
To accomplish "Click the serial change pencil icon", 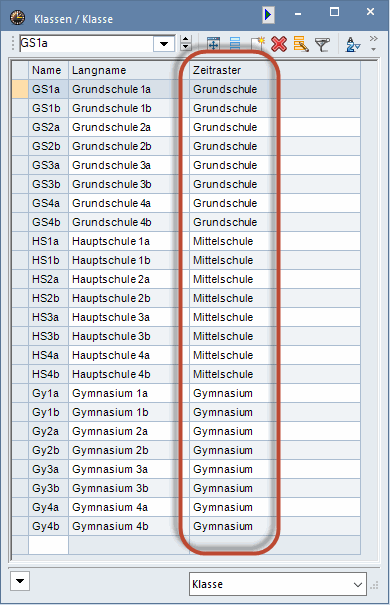I will (301, 44).
